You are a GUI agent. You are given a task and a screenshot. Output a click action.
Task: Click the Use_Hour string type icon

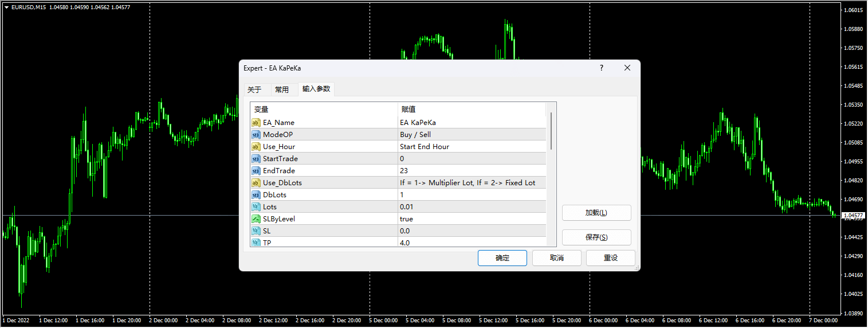click(x=256, y=147)
